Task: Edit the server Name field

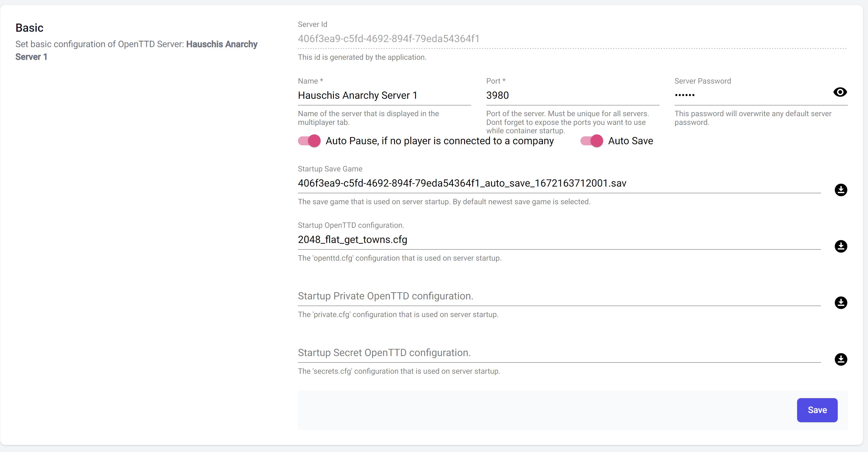Action: point(384,95)
